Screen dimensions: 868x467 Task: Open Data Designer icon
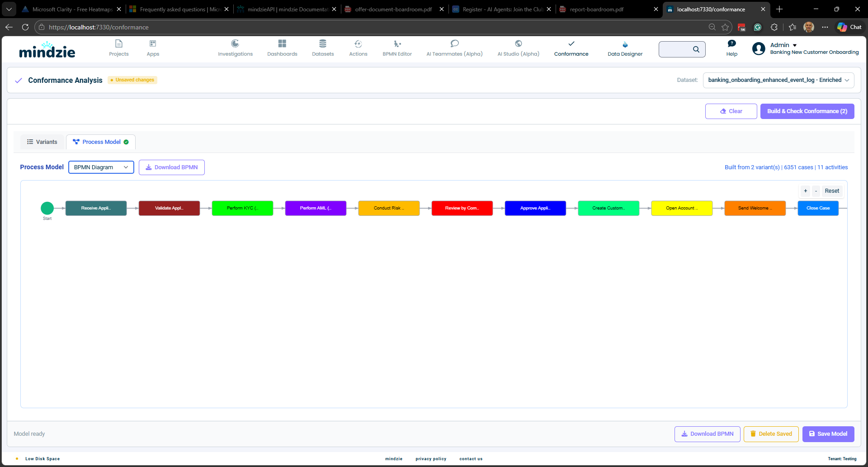[625, 44]
